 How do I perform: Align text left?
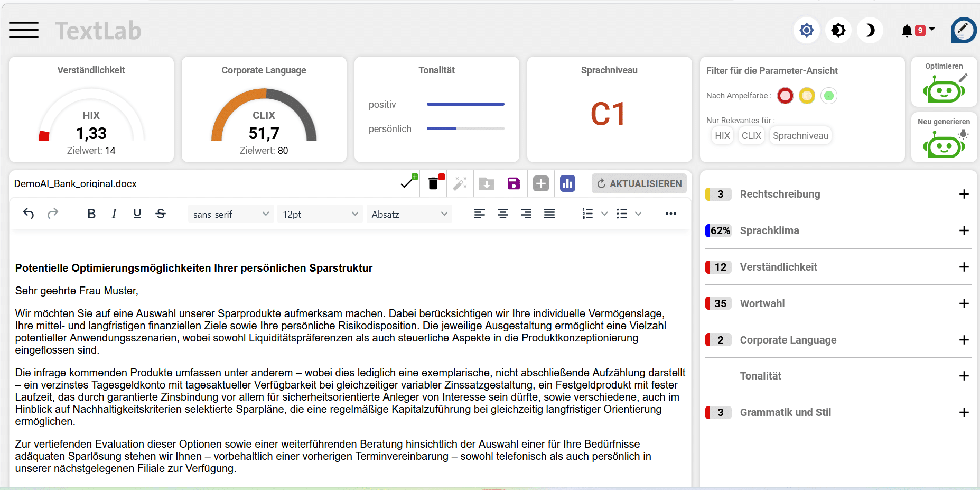pyautogui.click(x=480, y=214)
